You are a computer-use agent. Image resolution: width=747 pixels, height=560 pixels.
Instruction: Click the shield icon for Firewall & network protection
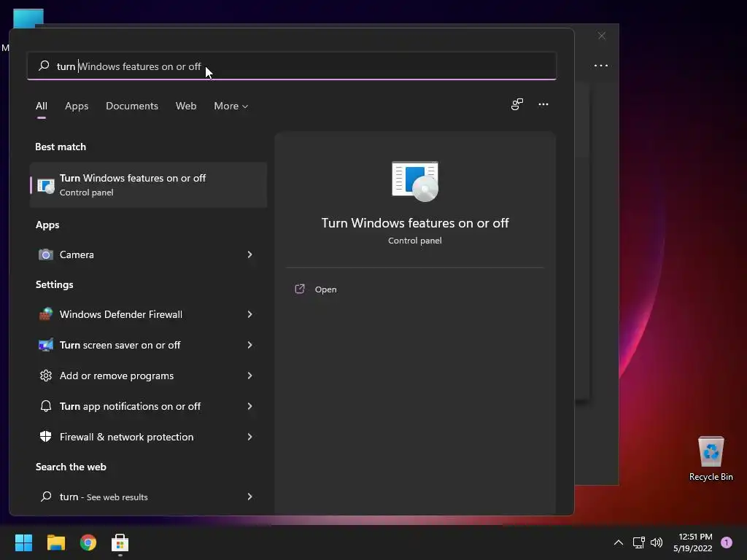point(46,437)
